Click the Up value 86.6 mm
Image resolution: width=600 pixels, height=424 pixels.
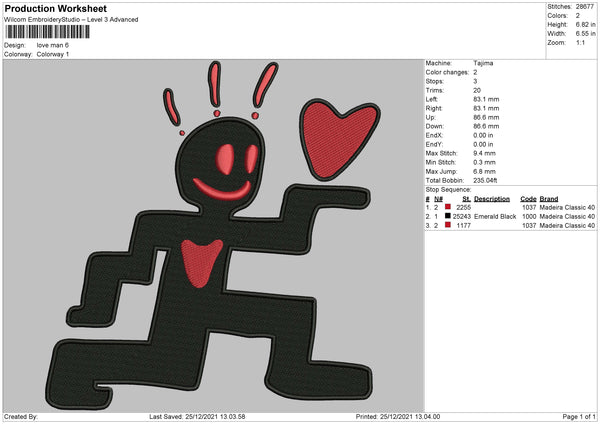(486, 117)
